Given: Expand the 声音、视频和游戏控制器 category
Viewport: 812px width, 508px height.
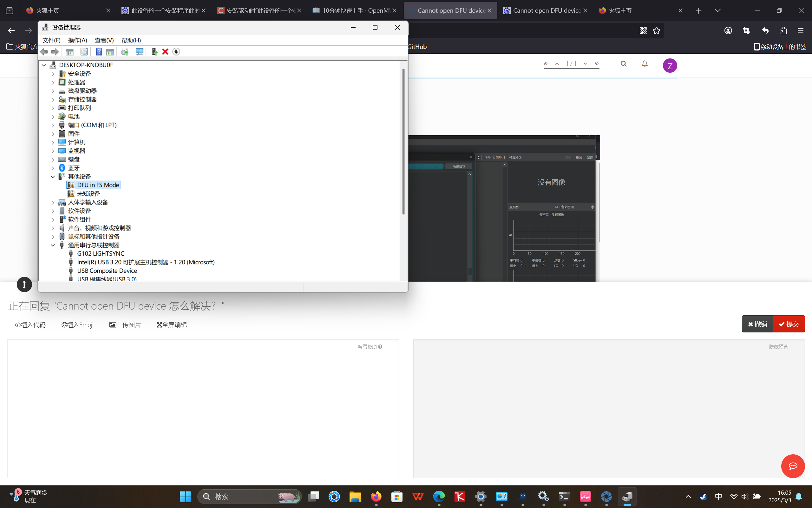Looking at the screenshot, I should [x=53, y=228].
